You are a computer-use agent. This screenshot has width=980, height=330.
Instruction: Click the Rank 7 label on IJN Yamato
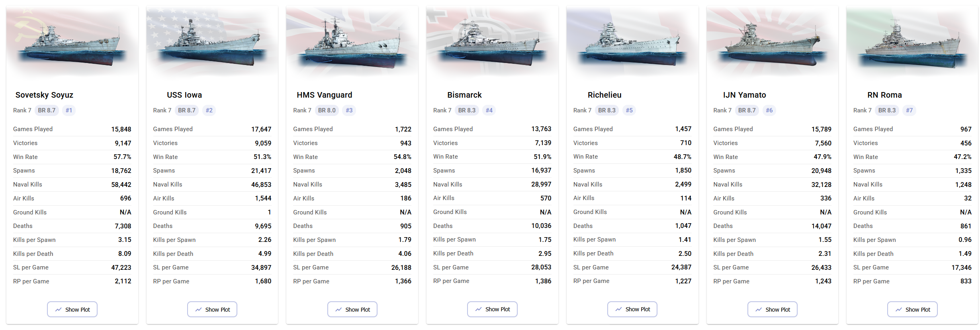tap(722, 110)
